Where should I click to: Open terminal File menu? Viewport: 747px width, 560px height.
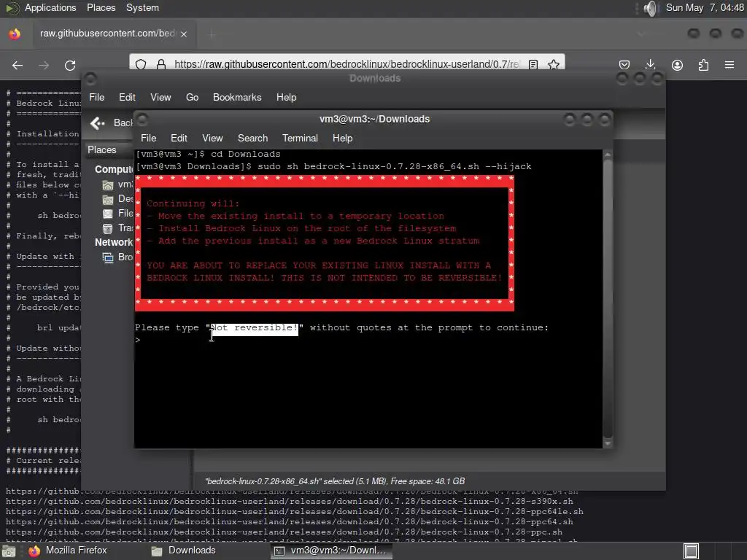pyautogui.click(x=148, y=138)
